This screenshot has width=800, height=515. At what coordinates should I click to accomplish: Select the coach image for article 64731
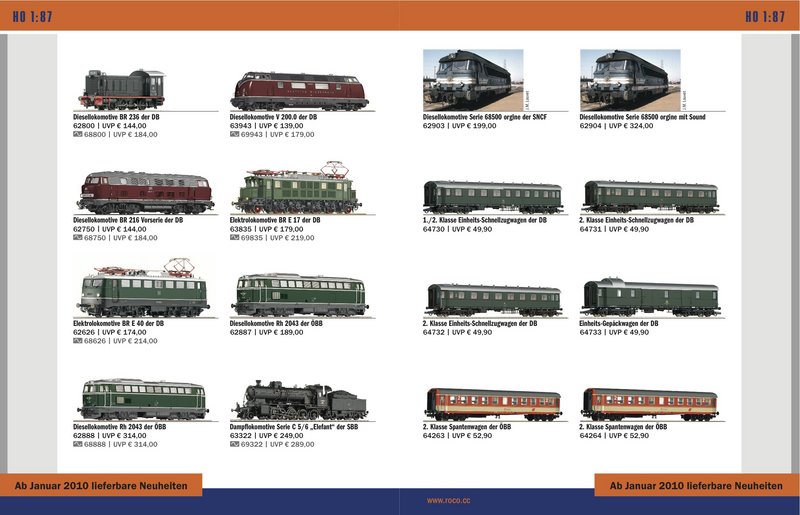pos(651,197)
